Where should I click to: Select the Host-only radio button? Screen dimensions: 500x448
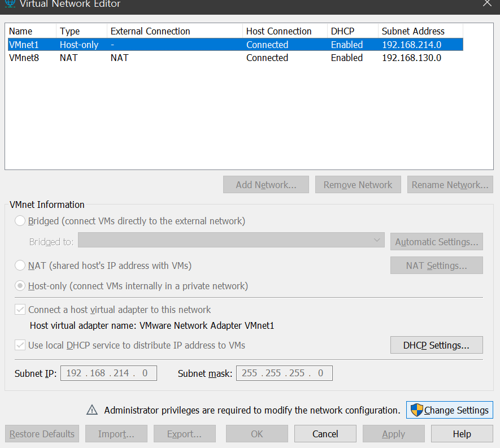click(x=20, y=286)
